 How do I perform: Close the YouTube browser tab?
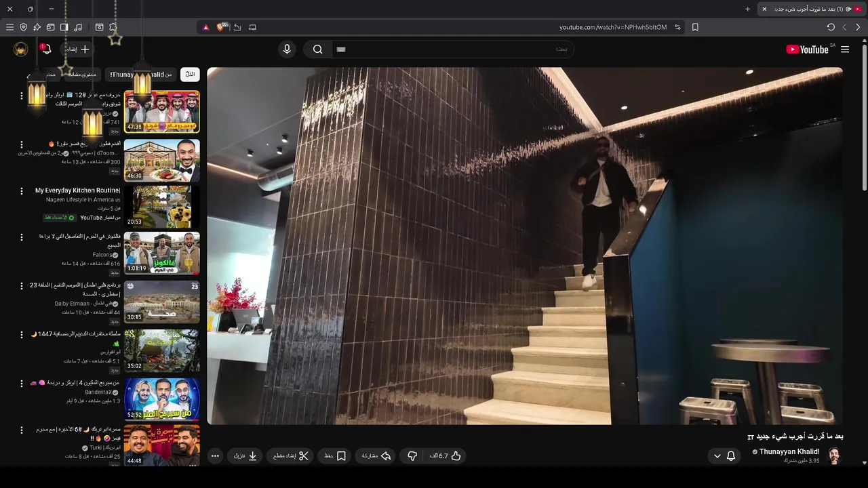(764, 9)
